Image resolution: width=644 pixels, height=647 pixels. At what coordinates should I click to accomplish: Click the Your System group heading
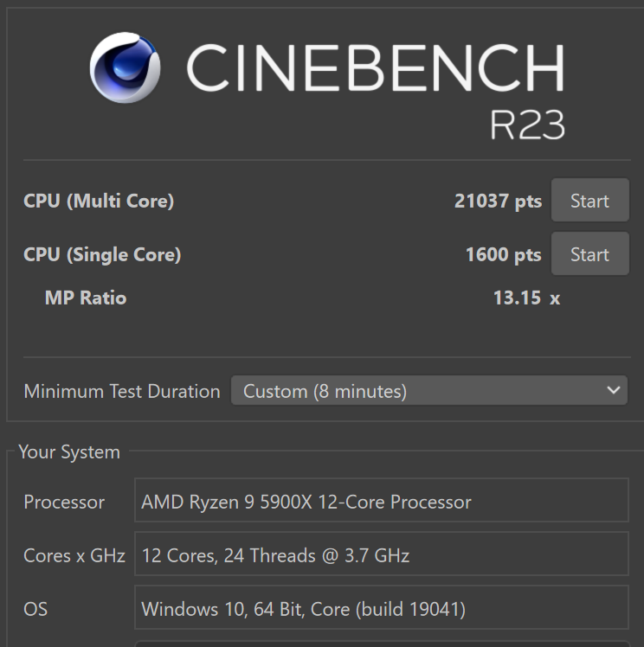(69, 452)
